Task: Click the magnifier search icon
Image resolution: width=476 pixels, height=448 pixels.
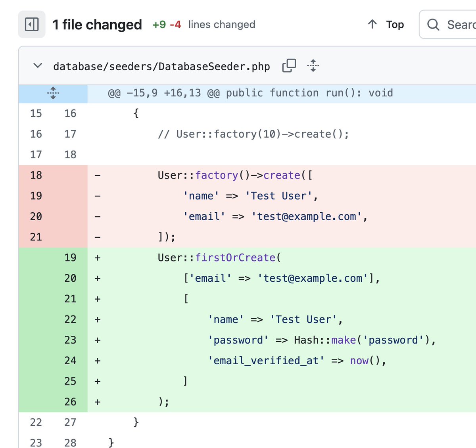Action: [433, 25]
